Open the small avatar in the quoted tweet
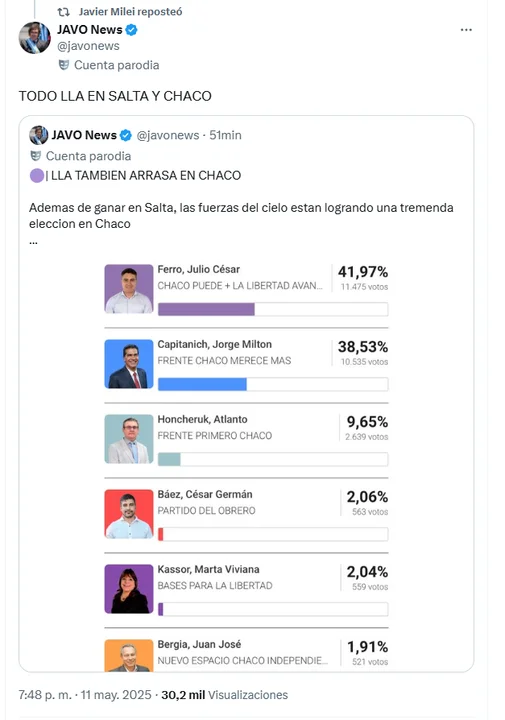 click(x=39, y=135)
